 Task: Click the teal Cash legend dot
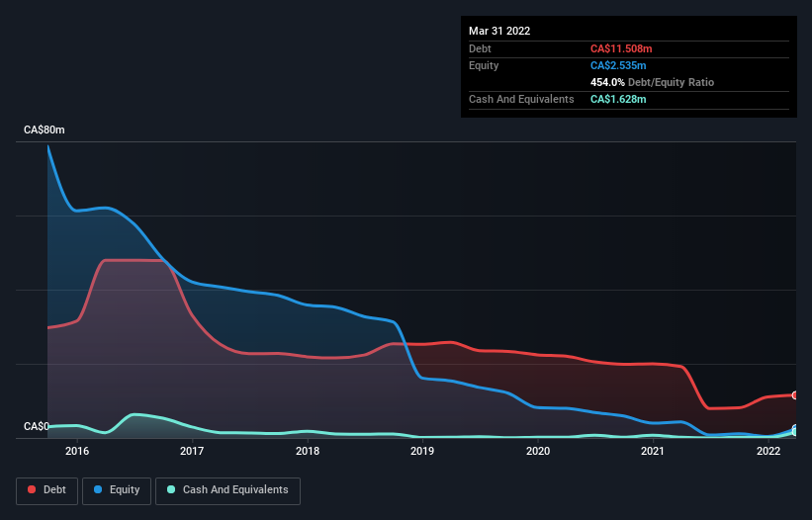pos(171,489)
